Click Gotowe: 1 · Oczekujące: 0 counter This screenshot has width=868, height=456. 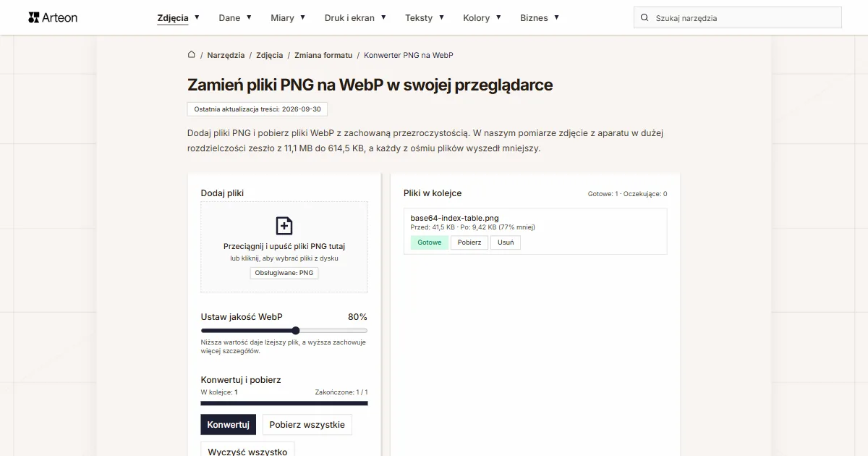627,194
